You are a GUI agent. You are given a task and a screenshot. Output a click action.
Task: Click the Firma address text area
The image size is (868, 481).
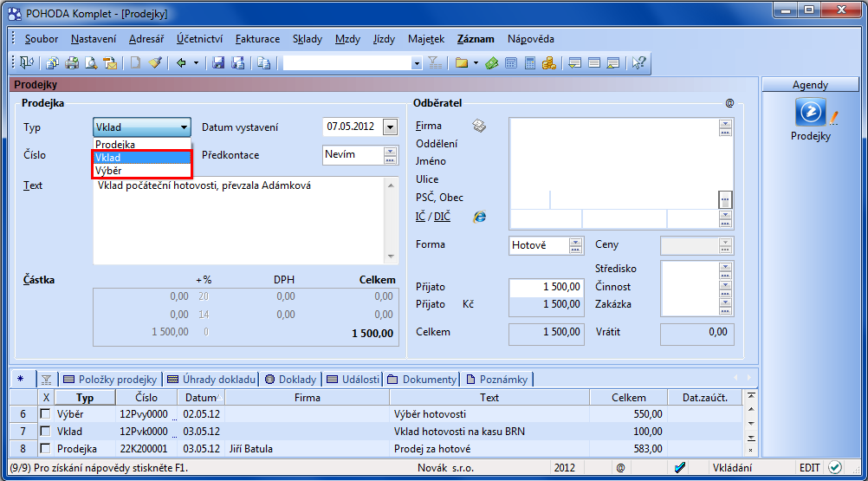614,154
